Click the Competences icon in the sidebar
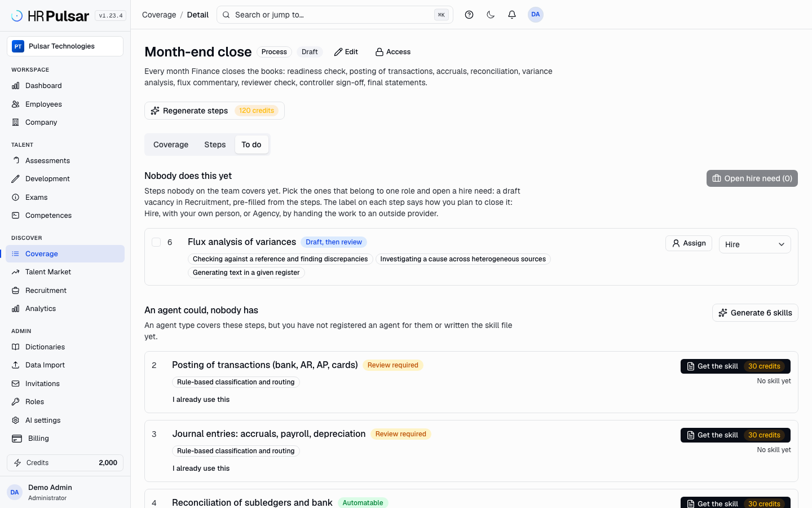The width and height of the screenshot is (812, 508). (16, 216)
